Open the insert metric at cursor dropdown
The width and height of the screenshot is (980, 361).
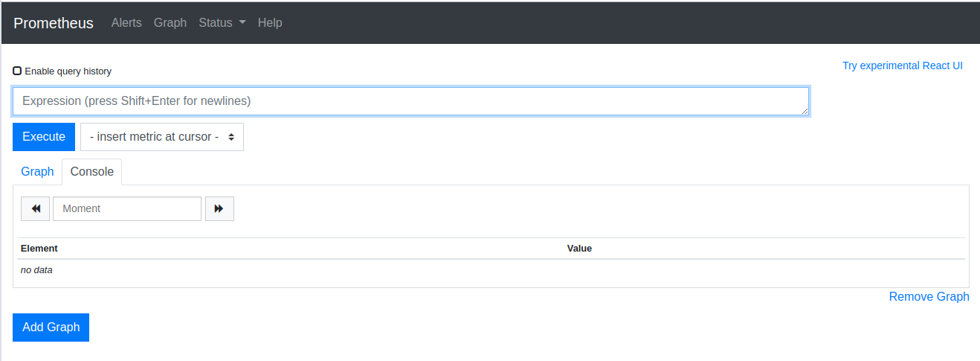point(161,137)
